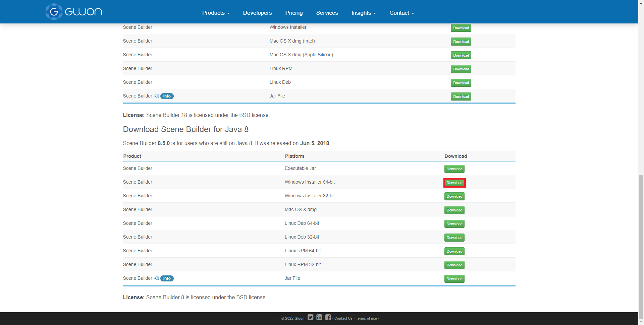Screen dimensions: 644x325
Task: Click the 'Mac OS X dmg (Apple Silicon)' cell
Action: (301, 55)
